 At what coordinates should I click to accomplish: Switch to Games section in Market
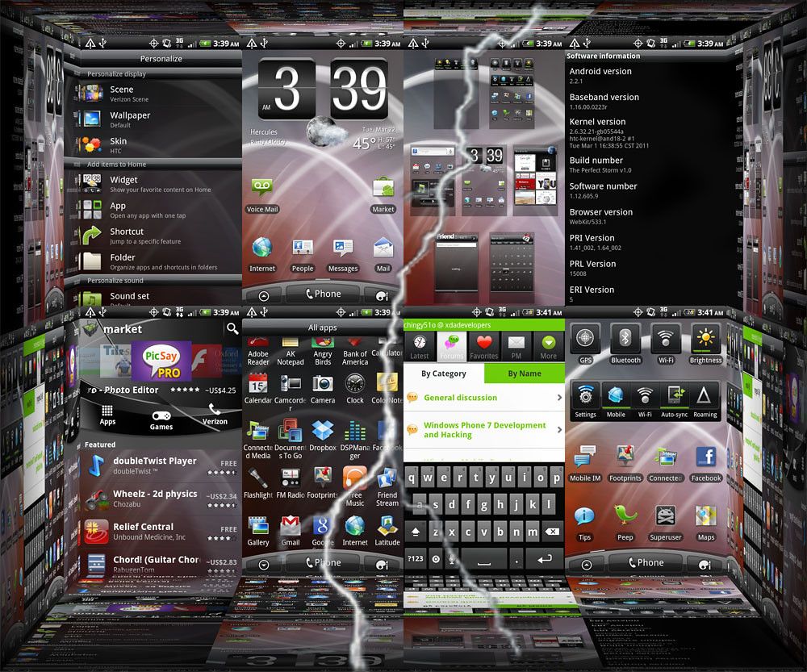coord(161,419)
